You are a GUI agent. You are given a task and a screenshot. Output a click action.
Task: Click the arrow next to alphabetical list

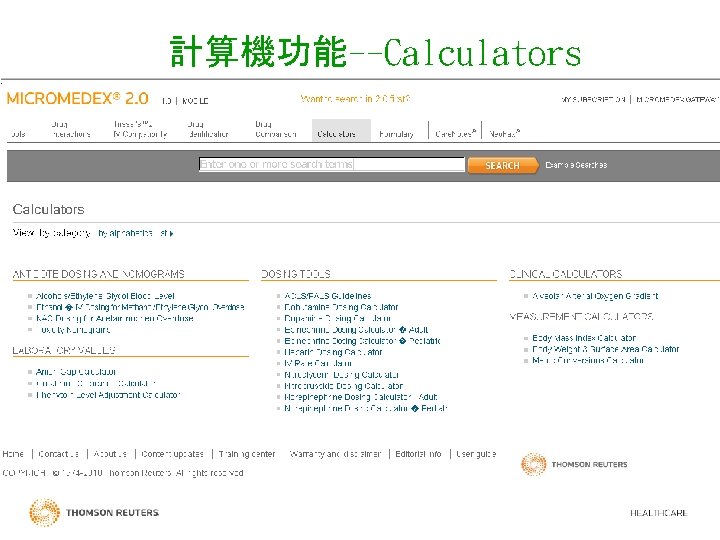(x=171, y=234)
